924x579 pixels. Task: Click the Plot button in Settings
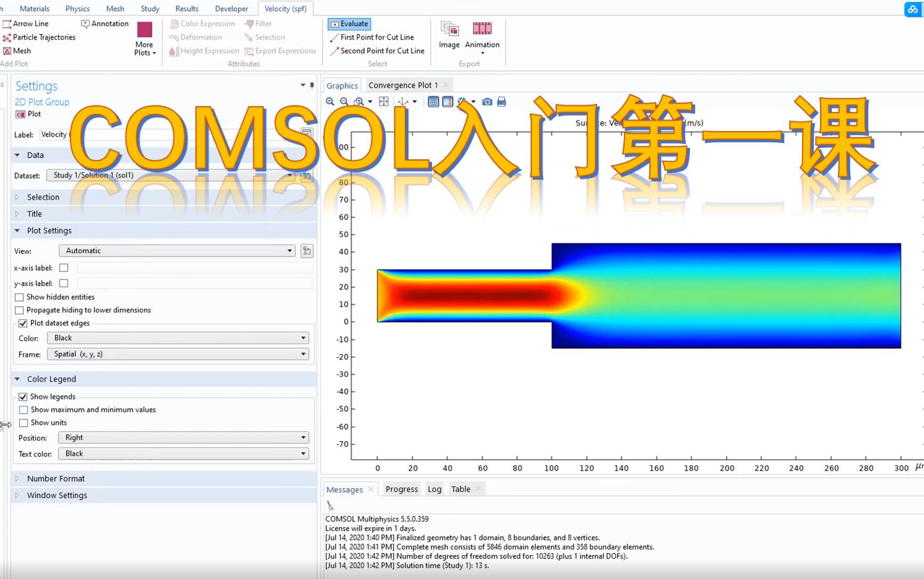pos(28,114)
